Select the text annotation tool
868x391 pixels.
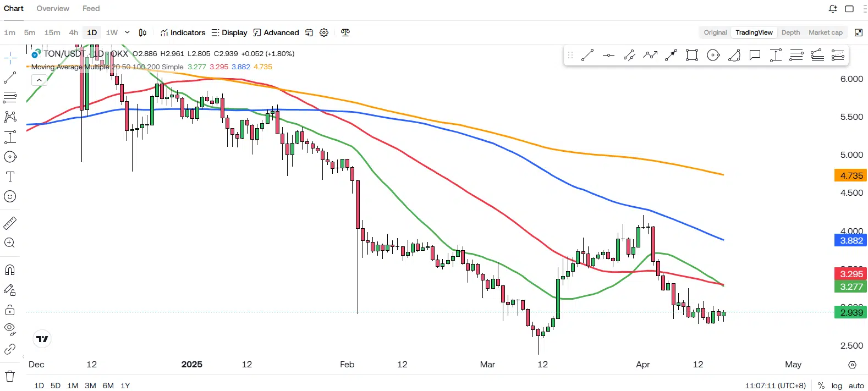[x=10, y=177]
